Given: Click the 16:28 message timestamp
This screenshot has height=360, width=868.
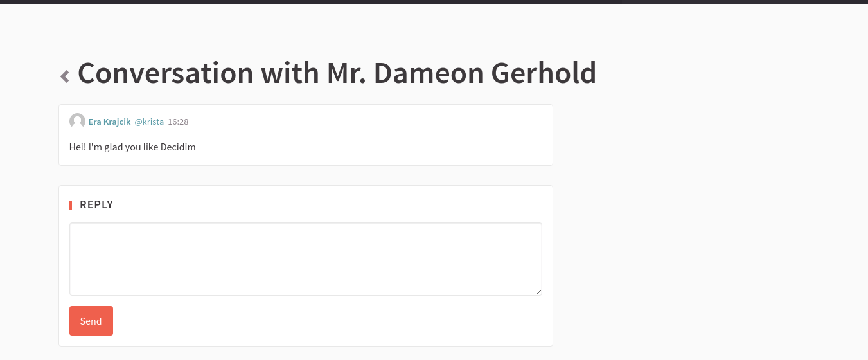Looking at the screenshot, I should pyautogui.click(x=178, y=122).
